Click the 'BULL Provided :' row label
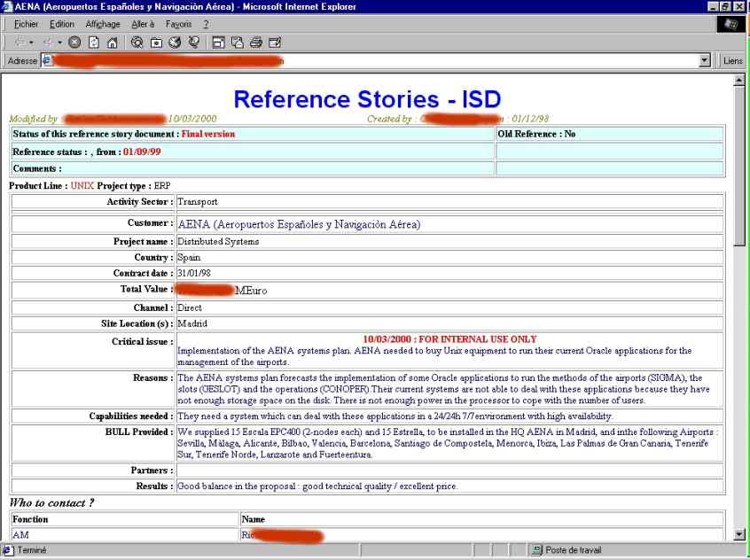The width and height of the screenshot is (750, 560). tap(139, 432)
